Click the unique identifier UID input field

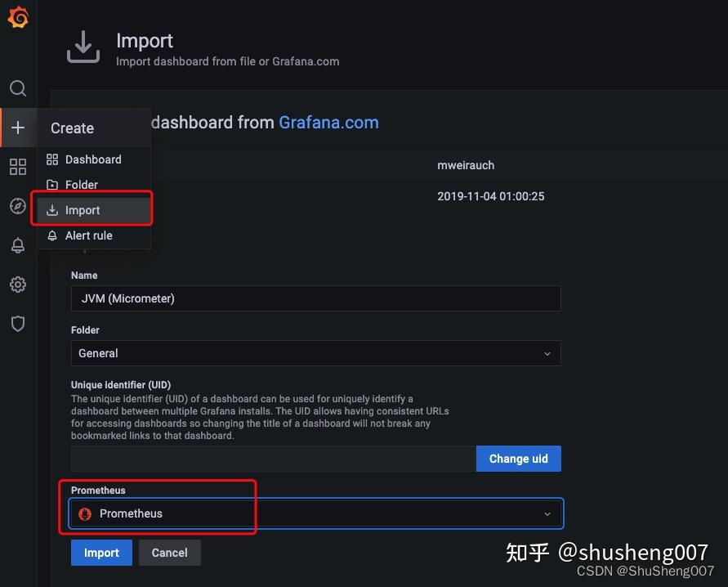click(270, 459)
